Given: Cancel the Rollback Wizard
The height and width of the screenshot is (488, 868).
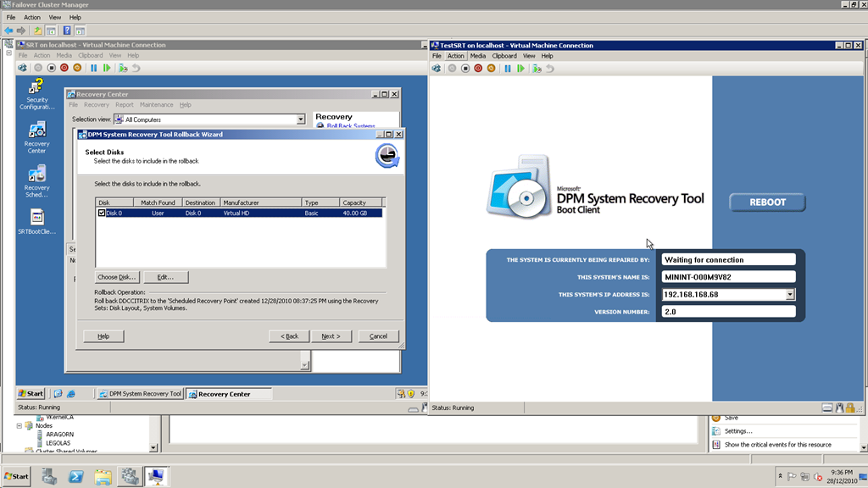Looking at the screenshot, I should 379,336.
